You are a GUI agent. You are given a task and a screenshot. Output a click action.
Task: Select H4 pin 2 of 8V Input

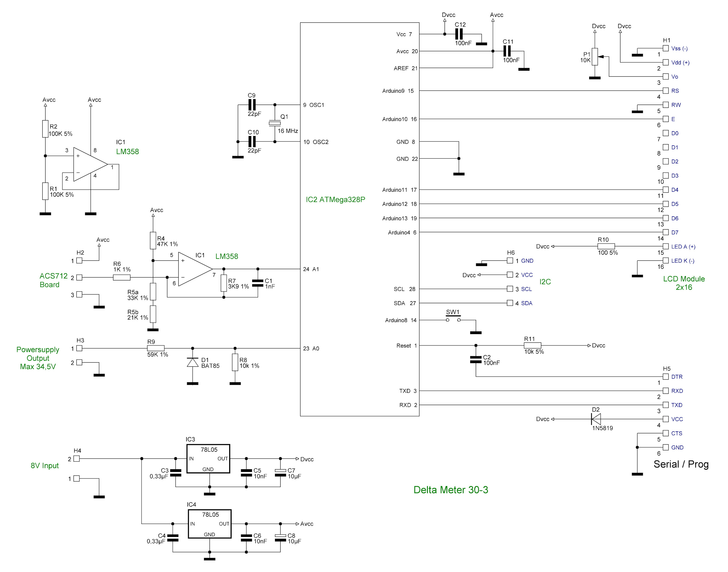click(76, 458)
